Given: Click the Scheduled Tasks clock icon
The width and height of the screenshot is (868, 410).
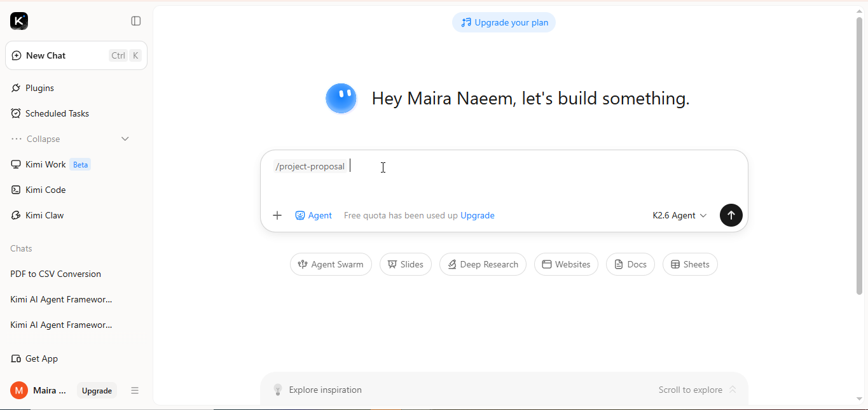Looking at the screenshot, I should [16, 113].
